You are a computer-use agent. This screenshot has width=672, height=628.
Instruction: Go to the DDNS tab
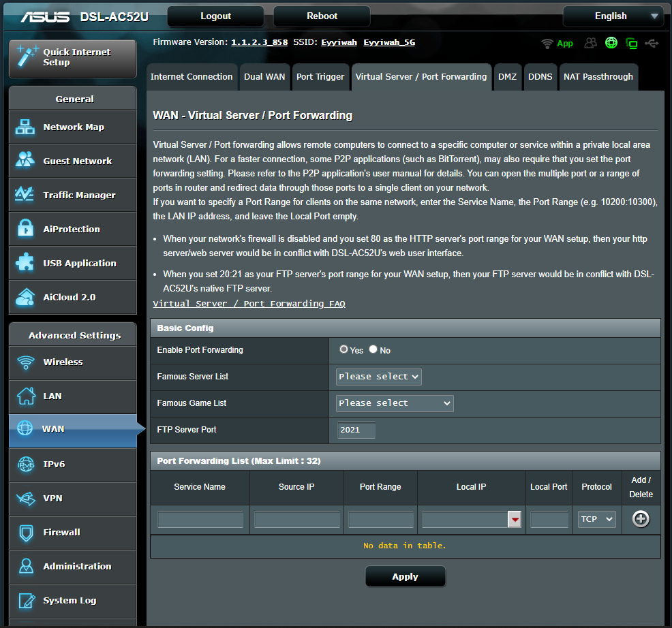540,77
